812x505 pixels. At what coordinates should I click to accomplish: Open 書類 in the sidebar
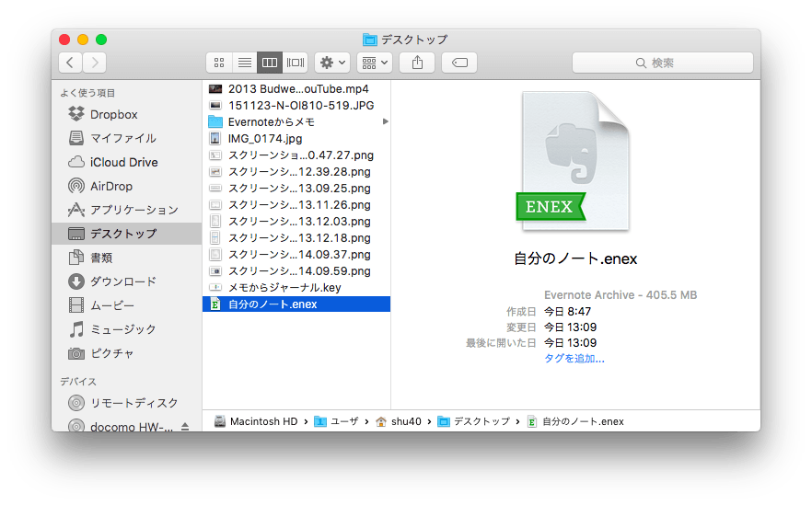126,258
